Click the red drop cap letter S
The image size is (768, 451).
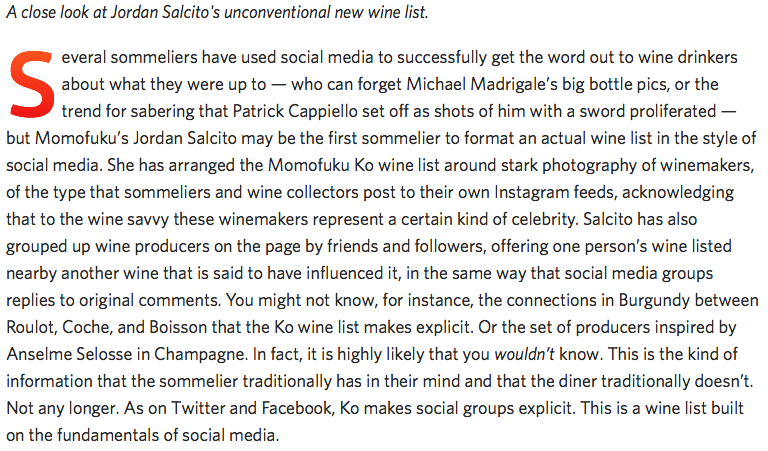coord(30,82)
